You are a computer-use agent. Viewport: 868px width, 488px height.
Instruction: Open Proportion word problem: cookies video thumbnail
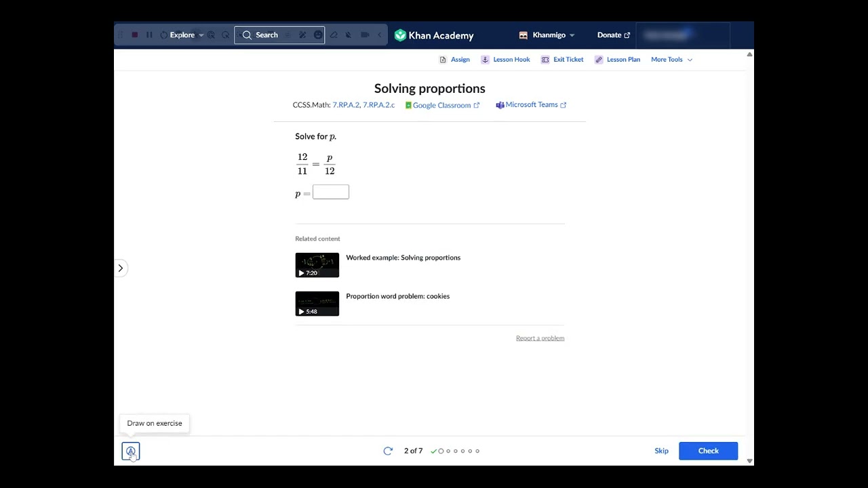(x=317, y=304)
